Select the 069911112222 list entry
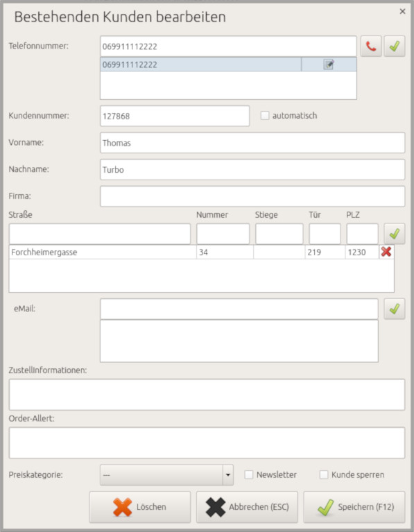This screenshot has width=414, height=532. coord(200,65)
